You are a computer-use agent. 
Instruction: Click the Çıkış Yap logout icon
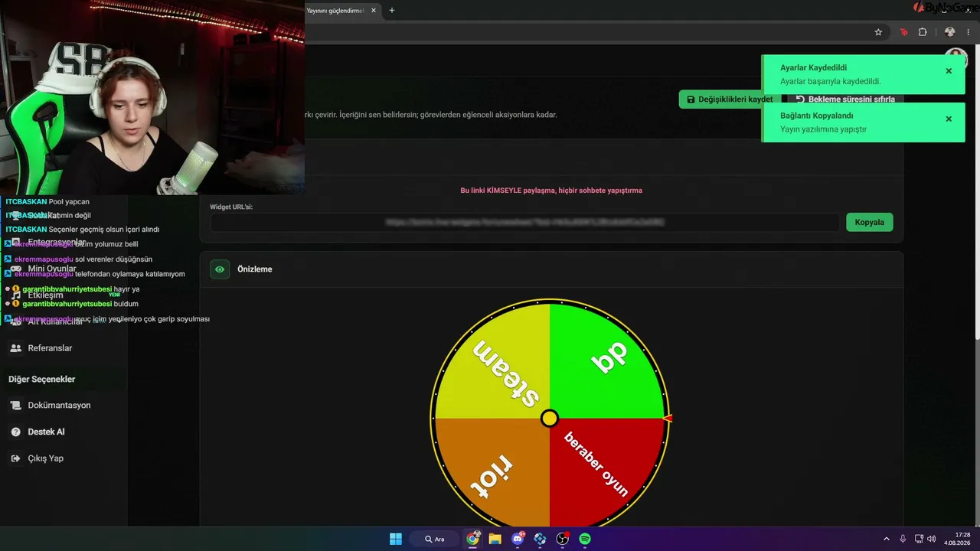[15, 458]
